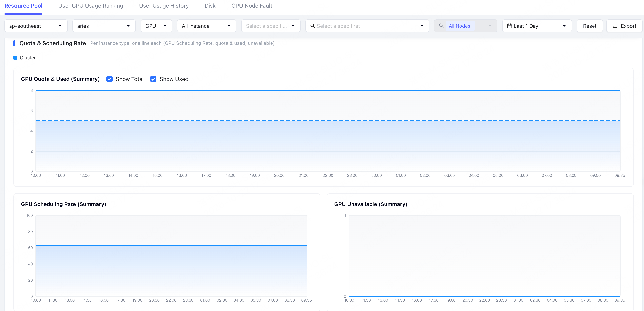Click the 'Quota & Scheduling Rate' heading

coord(52,43)
